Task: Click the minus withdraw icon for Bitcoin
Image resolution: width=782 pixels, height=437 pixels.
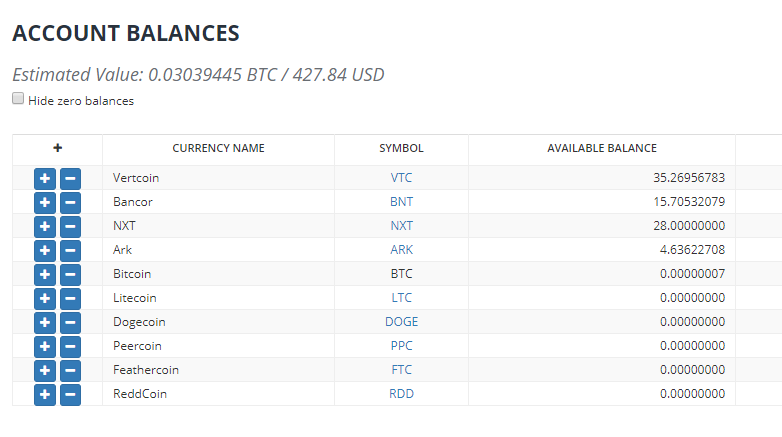Action: click(70, 274)
